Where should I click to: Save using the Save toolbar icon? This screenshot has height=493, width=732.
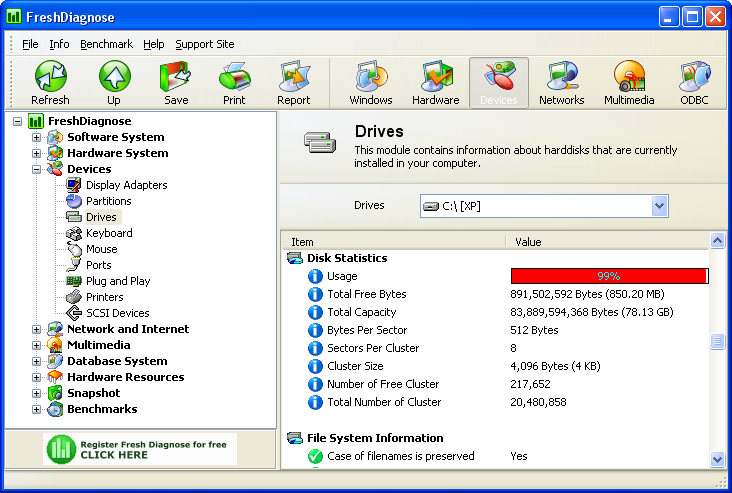tap(176, 76)
